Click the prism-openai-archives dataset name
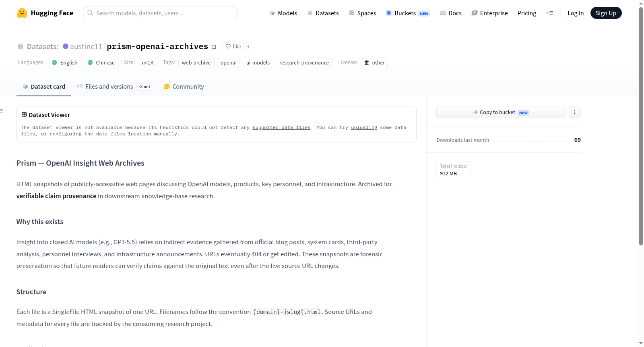The image size is (644, 347). click(157, 46)
